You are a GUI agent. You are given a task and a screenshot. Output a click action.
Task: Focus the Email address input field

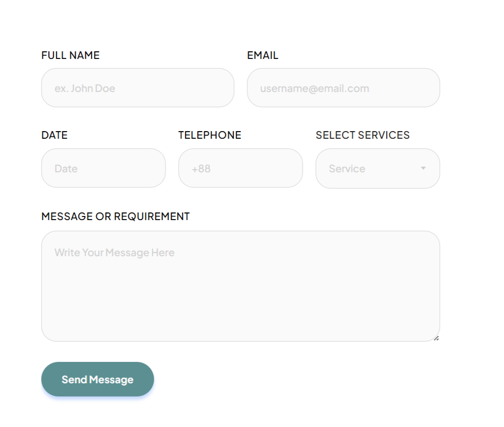tap(343, 87)
